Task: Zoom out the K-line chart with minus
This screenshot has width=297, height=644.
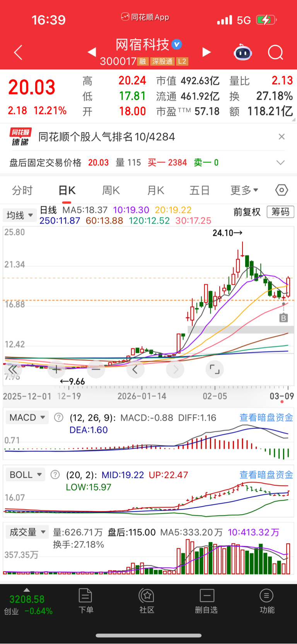Action: pos(96,369)
